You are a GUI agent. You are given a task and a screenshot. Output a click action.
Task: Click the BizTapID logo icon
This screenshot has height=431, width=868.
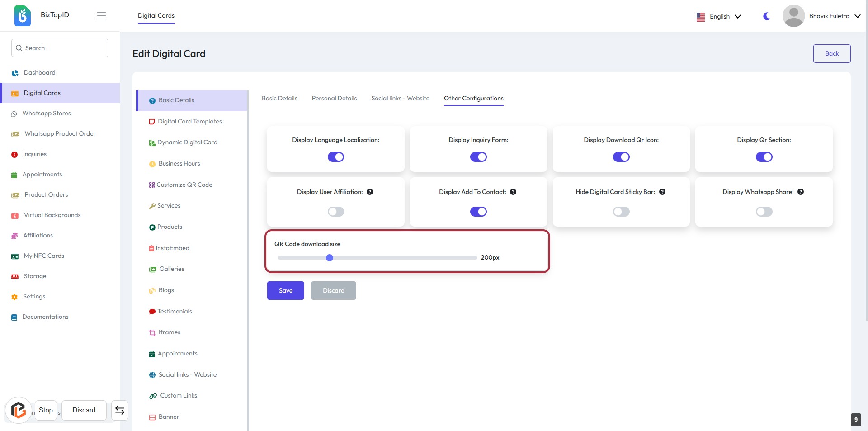pyautogui.click(x=23, y=16)
